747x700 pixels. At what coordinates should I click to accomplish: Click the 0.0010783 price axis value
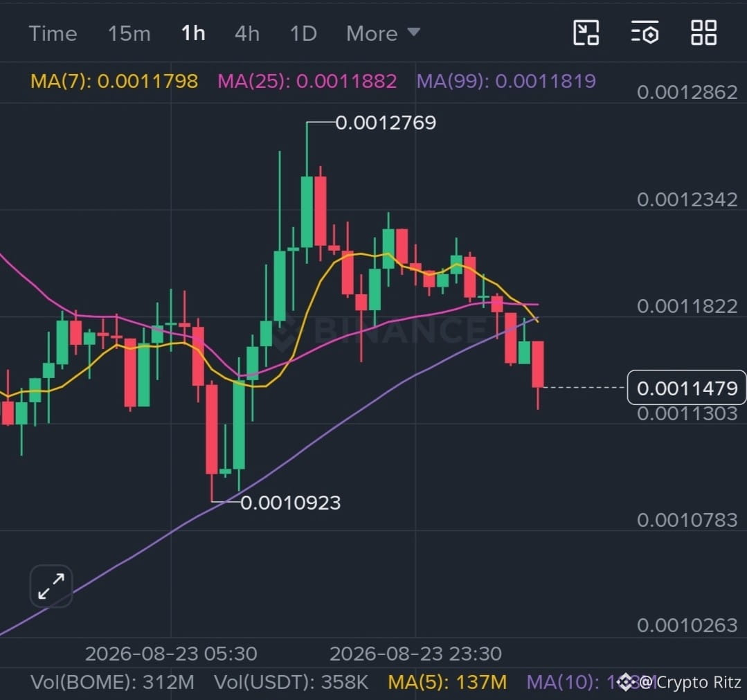(687, 520)
